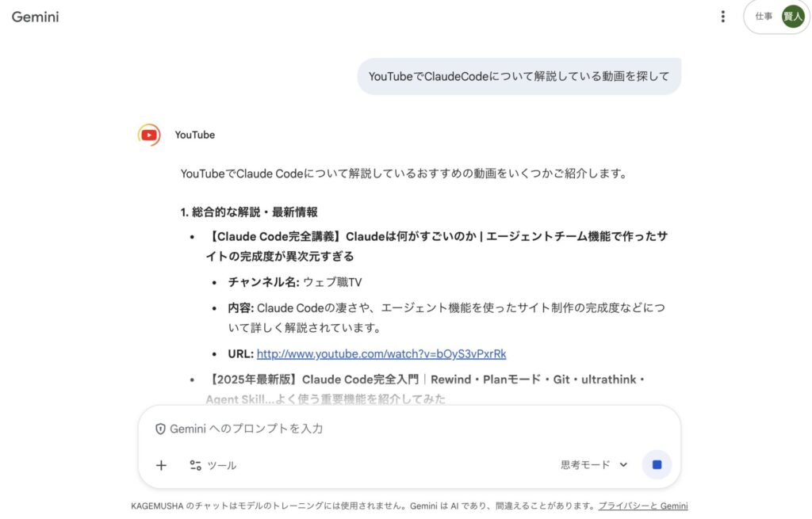Screen dimensions: 812x519
Task: Open the ツール sliders icon
Action: point(195,465)
